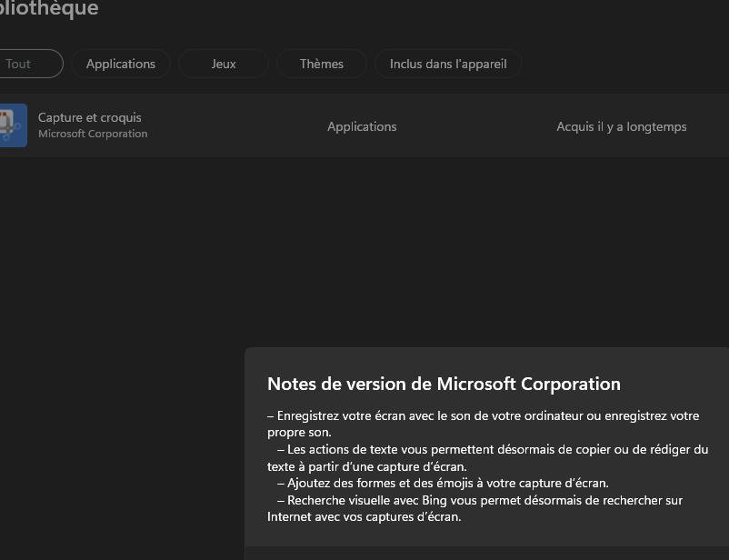The width and height of the screenshot is (729, 560).
Task: Click Acquis il y a longtemps text
Action: coord(622,126)
